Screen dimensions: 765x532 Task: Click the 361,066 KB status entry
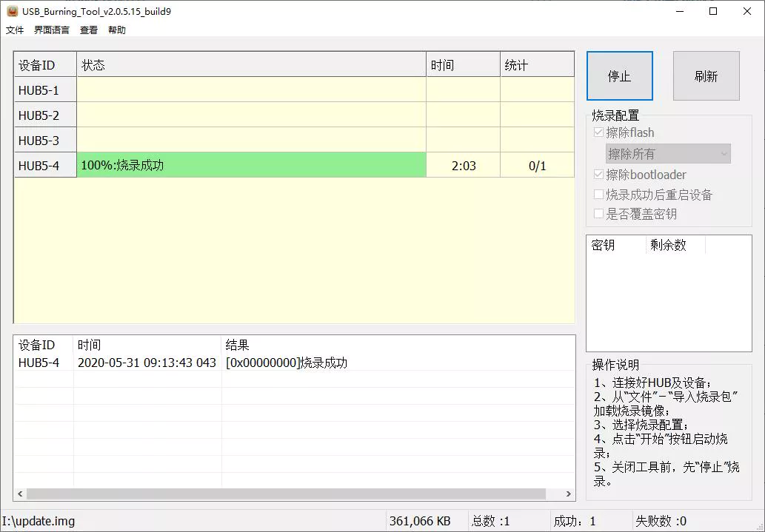point(420,522)
